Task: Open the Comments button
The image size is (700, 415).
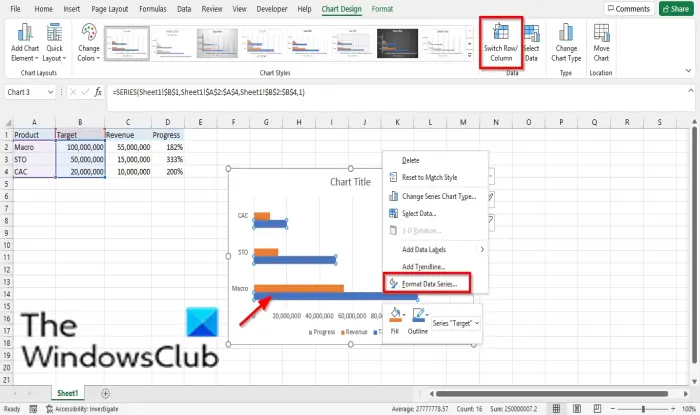Action: click(x=629, y=9)
